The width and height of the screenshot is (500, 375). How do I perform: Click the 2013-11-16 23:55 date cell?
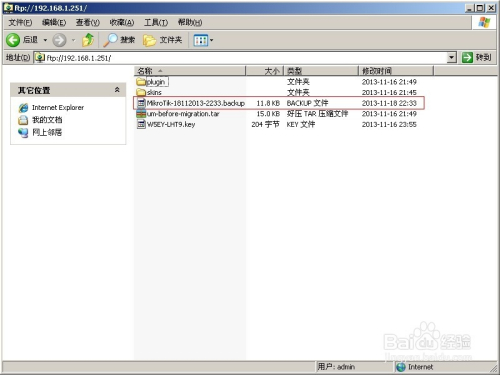pos(389,125)
